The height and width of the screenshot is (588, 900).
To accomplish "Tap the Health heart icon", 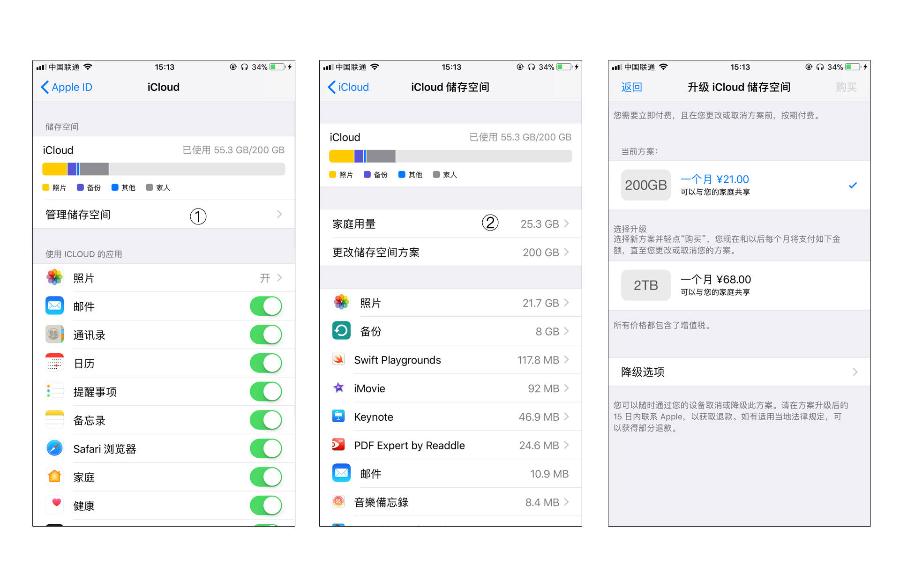I will pyautogui.click(x=56, y=504).
